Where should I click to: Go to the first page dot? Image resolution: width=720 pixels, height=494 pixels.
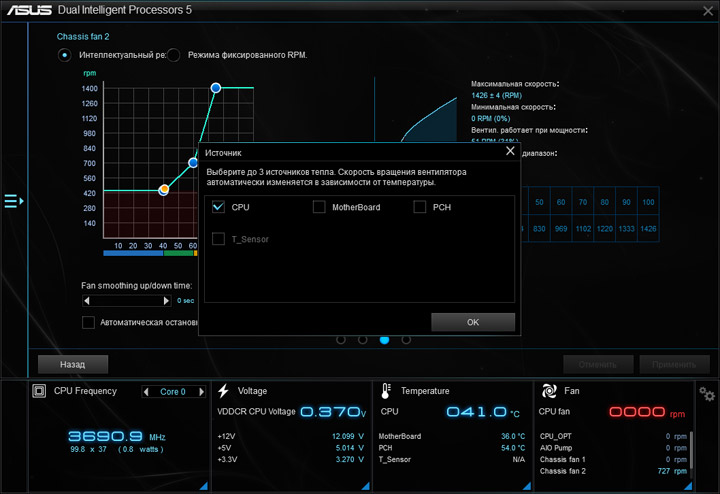pos(341,340)
